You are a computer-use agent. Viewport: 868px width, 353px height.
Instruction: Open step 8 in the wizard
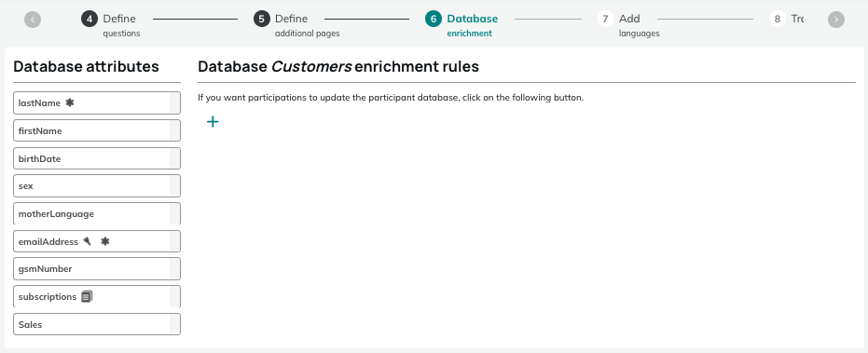(x=786, y=20)
